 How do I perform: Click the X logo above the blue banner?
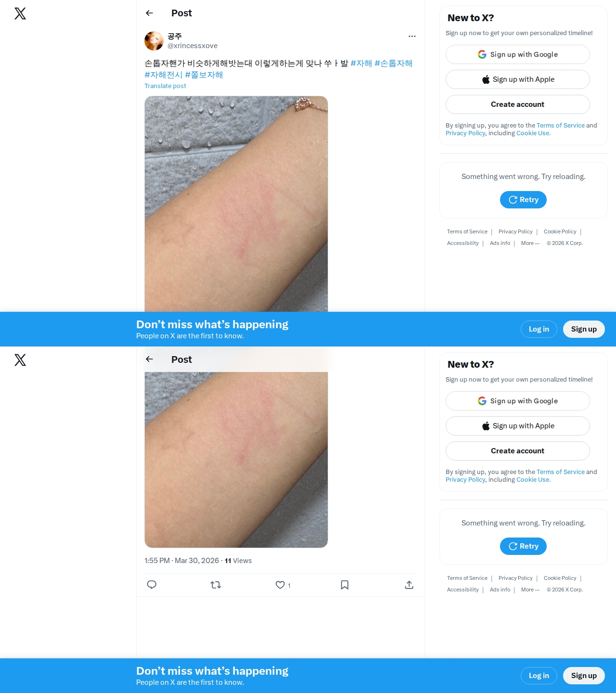[20, 13]
